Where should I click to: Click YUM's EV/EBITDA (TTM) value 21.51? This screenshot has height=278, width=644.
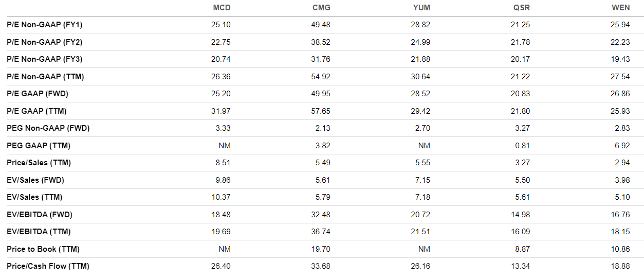[x=421, y=232]
